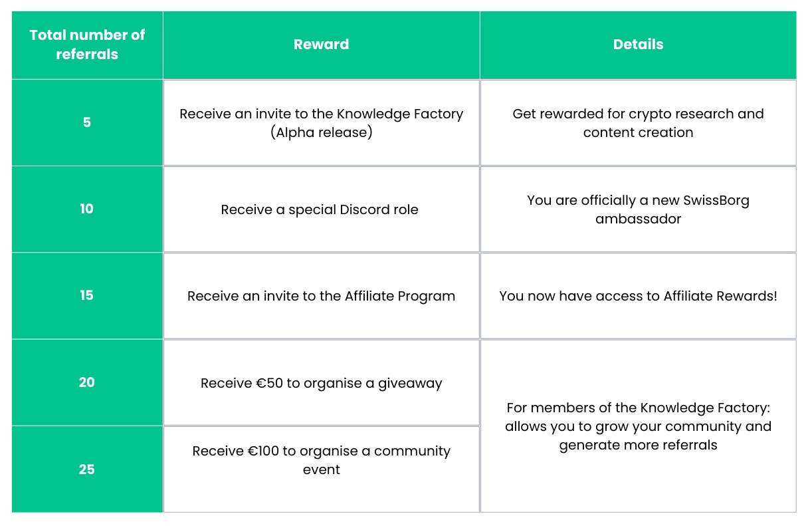Click the 'Details' column header
Screen dimensions: 812x526
pyautogui.click(x=638, y=45)
